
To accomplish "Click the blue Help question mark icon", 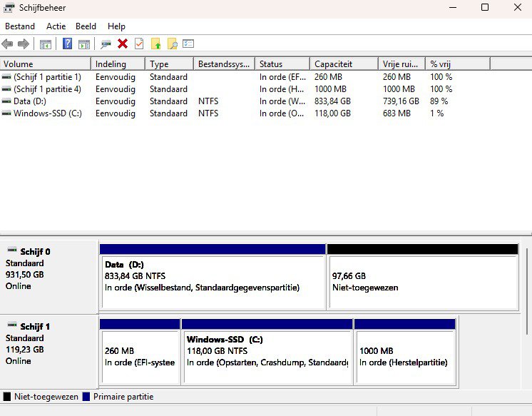I will click(x=68, y=44).
